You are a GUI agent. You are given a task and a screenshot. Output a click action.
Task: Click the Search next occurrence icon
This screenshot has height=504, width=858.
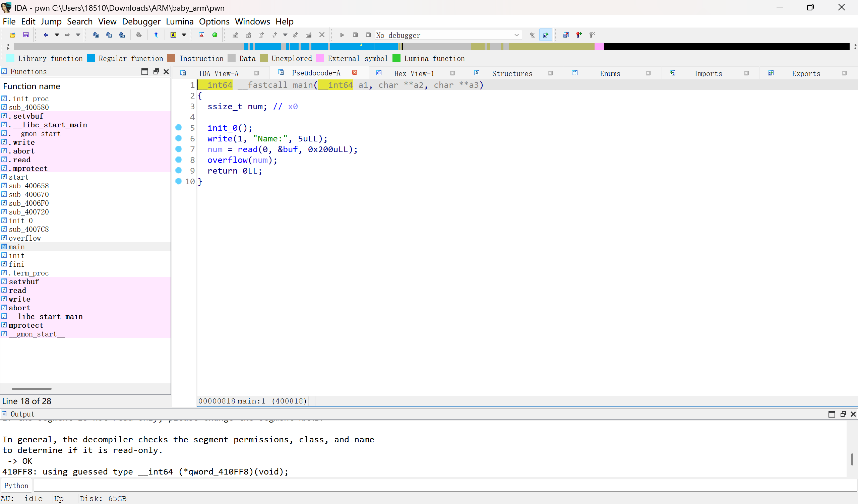(139, 35)
